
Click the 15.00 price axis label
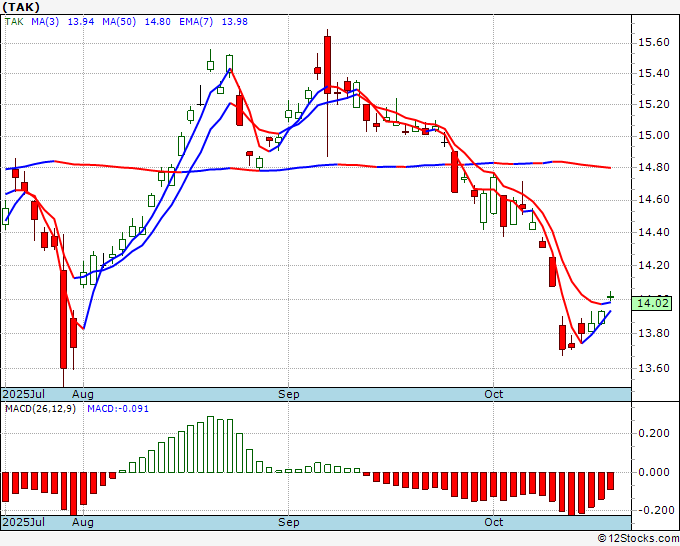(x=654, y=136)
